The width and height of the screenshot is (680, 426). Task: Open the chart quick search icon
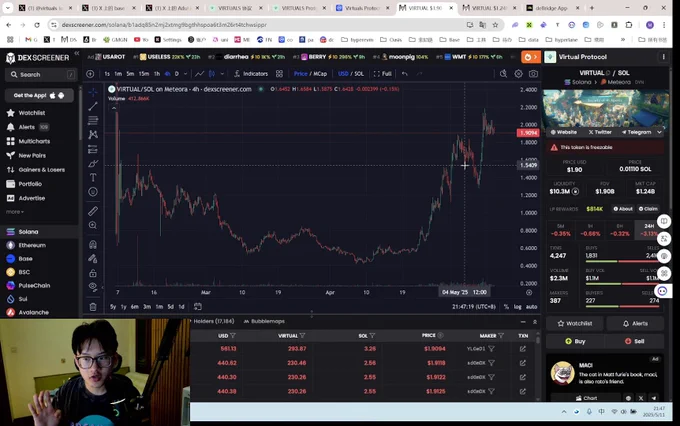point(503,74)
